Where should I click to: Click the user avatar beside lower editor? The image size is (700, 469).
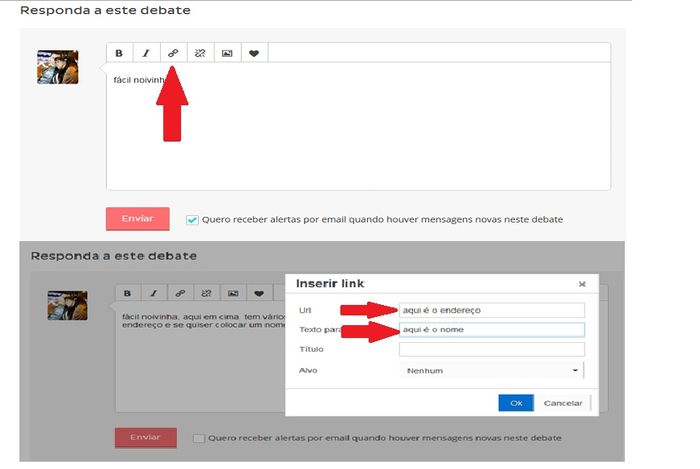(67, 306)
